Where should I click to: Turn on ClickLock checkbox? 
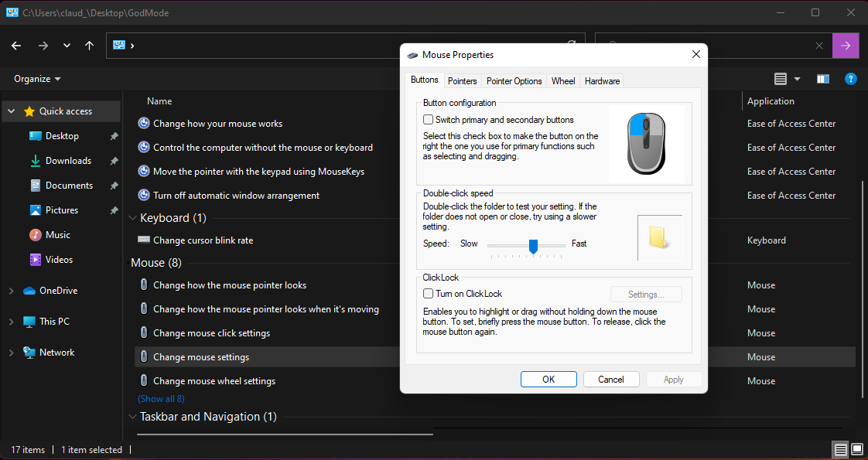pos(429,294)
